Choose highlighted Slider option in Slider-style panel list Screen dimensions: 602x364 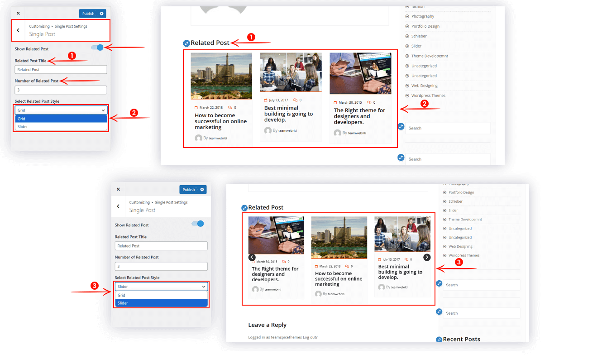161,303
